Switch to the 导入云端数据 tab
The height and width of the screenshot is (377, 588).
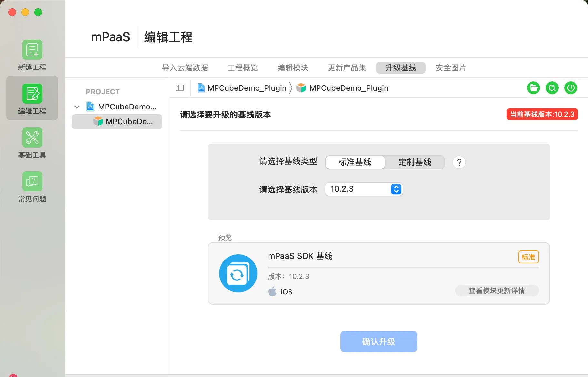[x=185, y=68]
